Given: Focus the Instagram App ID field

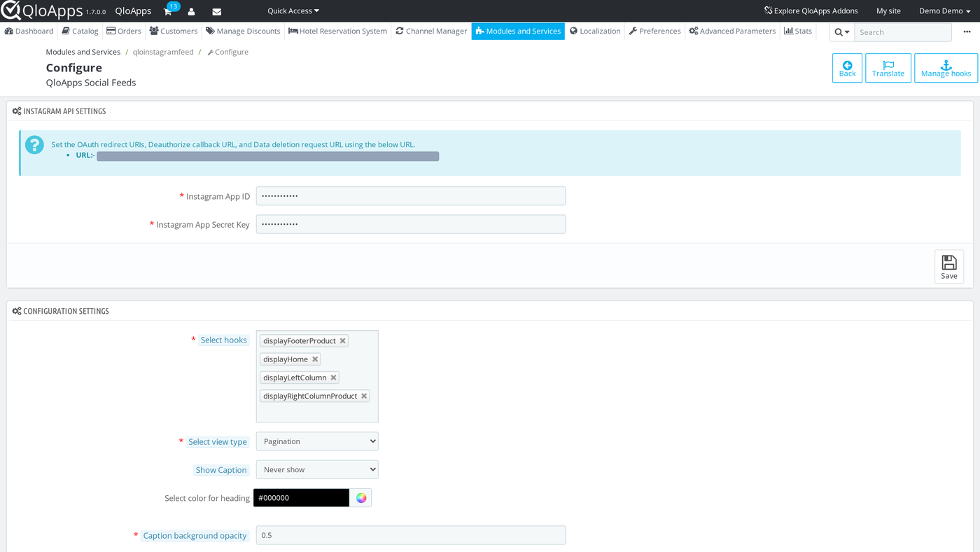Looking at the screenshot, I should (411, 196).
